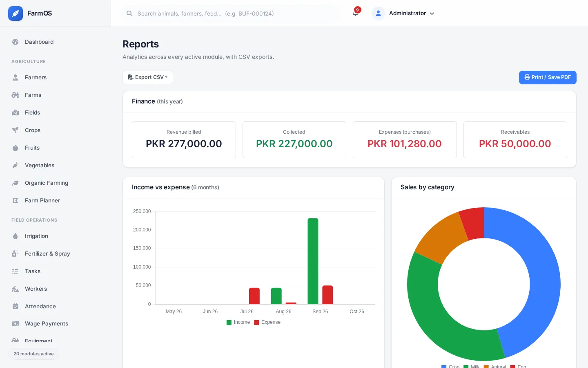Click the Farmers person icon

pos(16,77)
